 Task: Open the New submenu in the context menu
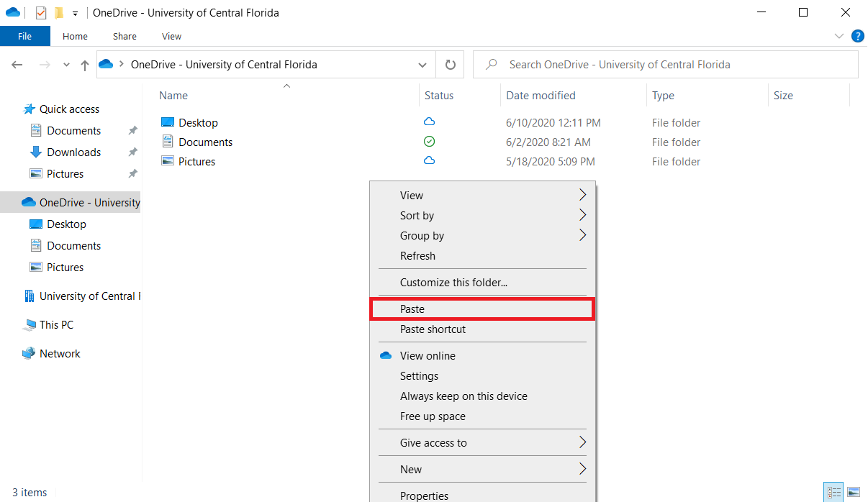tap(483, 470)
